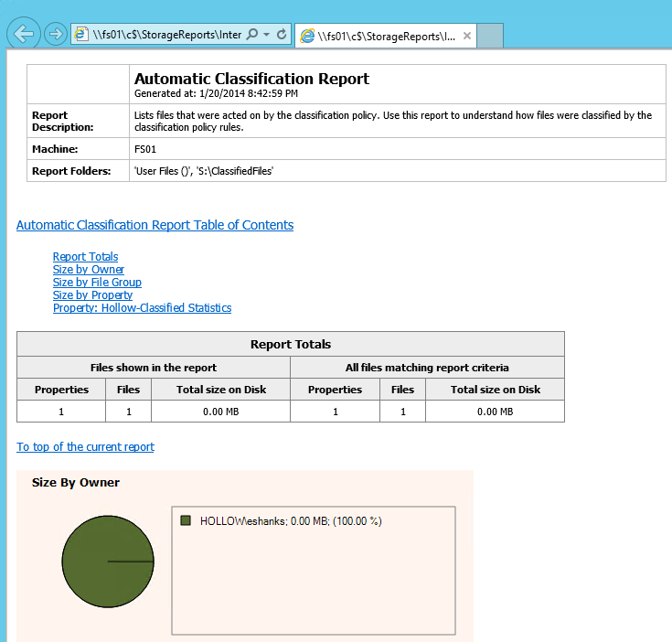Image resolution: width=672 pixels, height=642 pixels.
Task: Open Automatic Classification Report Table of Contents link
Action: pyautogui.click(x=155, y=225)
